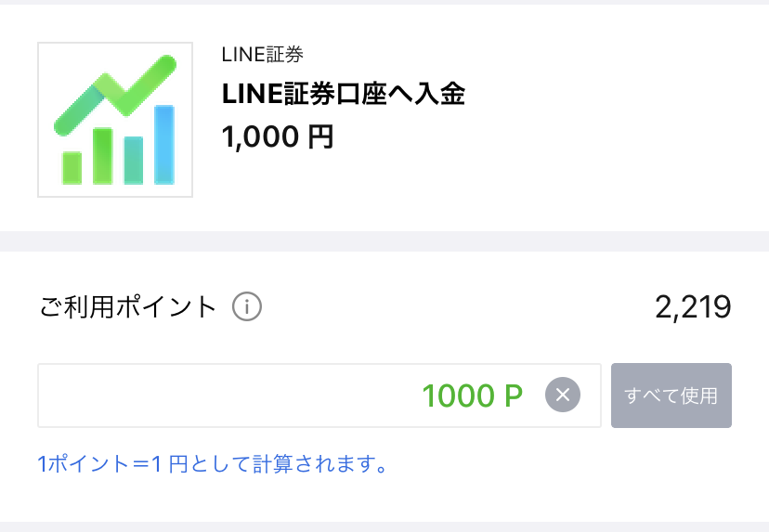Image resolution: width=769 pixels, height=532 pixels.
Task: Click the 2,219 available points balance
Action: pos(693,307)
